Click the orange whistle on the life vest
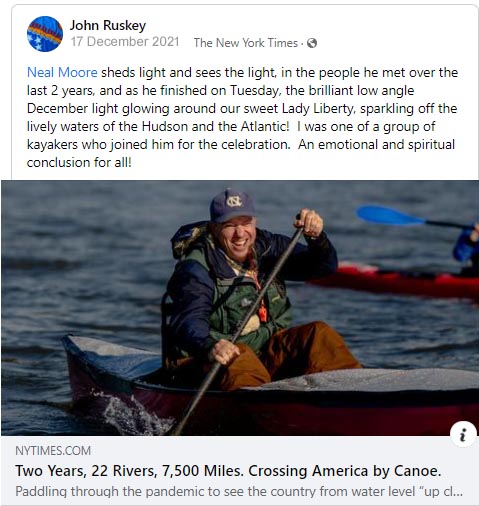 coord(263,314)
